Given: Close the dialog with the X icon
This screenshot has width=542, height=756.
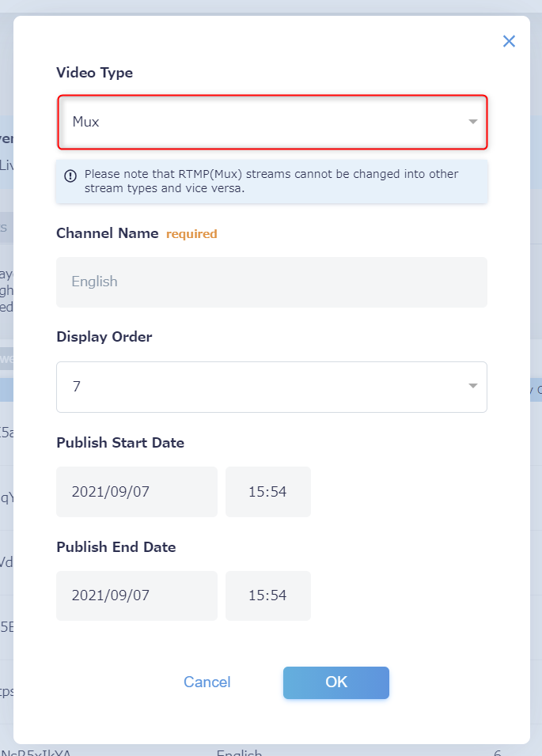Looking at the screenshot, I should pyautogui.click(x=509, y=41).
